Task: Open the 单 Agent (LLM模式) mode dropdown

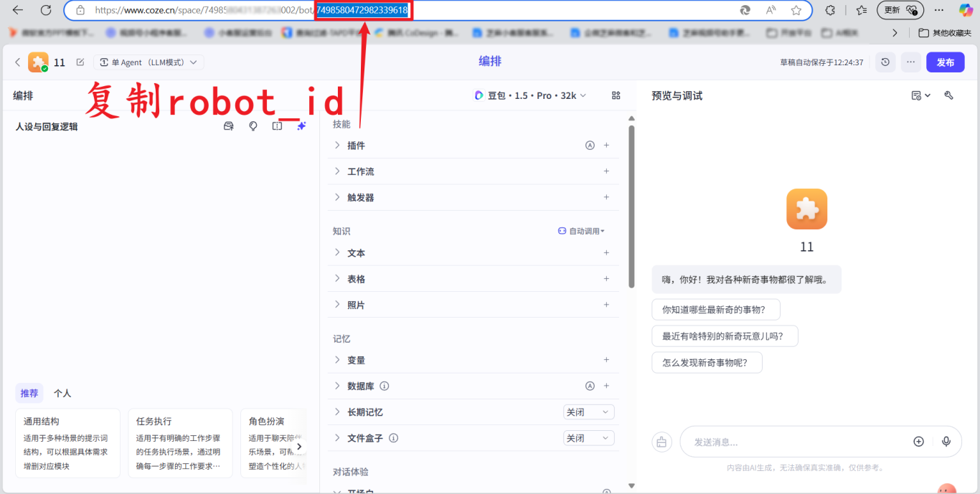Action: click(149, 62)
